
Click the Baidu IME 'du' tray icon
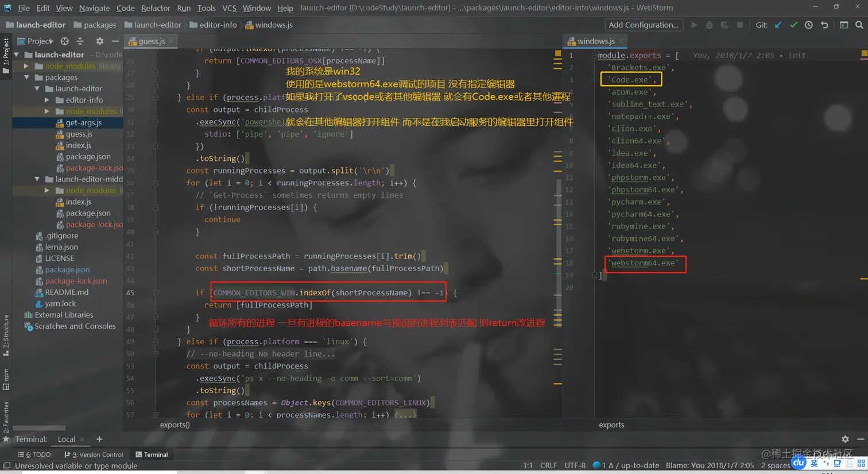[x=799, y=463]
